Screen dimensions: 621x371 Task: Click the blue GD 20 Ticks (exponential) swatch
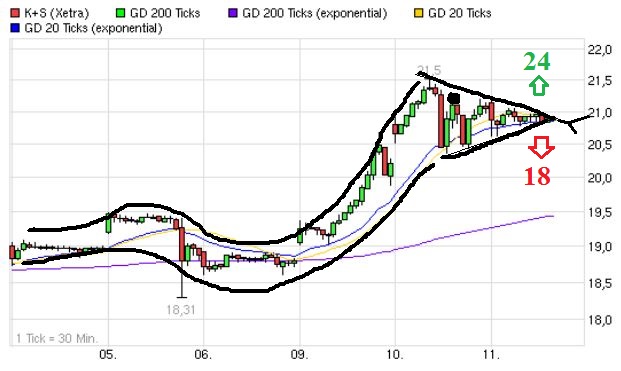[x=15, y=28]
